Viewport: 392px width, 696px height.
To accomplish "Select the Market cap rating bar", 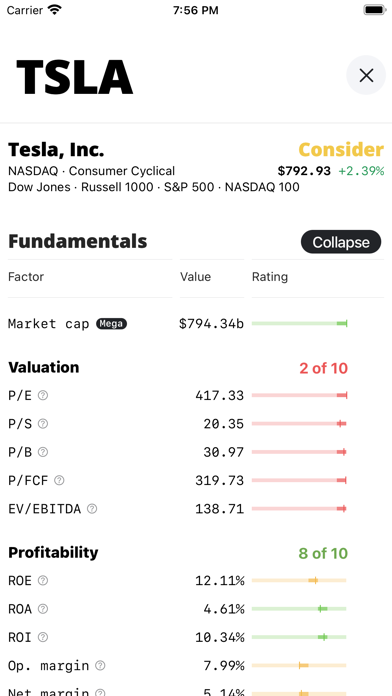I will (299, 324).
